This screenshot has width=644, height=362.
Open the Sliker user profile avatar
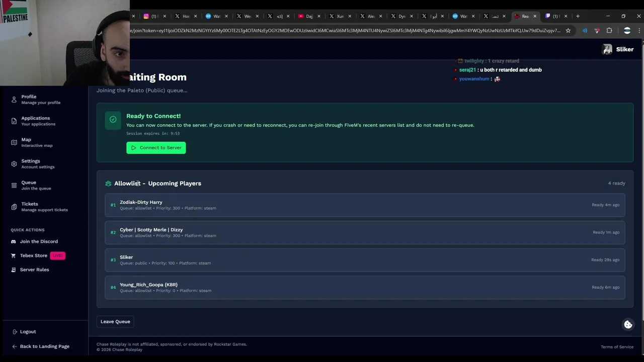pyautogui.click(x=607, y=49)
